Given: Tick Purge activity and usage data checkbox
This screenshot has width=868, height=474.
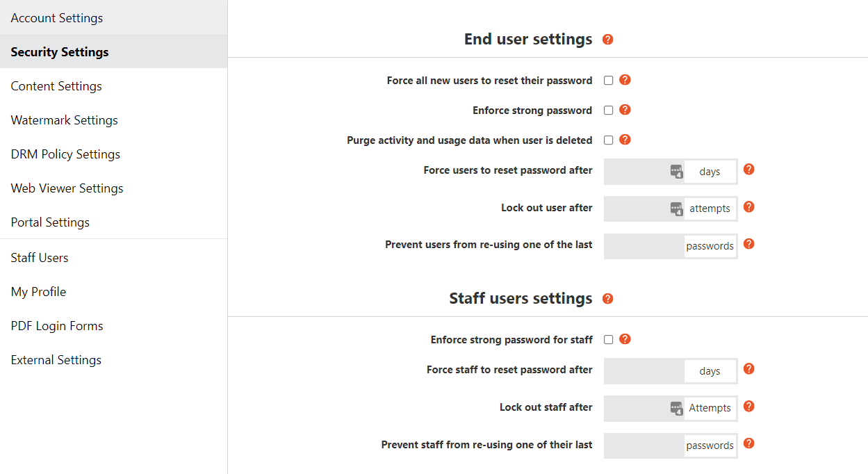Looking at the screenshot, I should [x=609, y=140].
